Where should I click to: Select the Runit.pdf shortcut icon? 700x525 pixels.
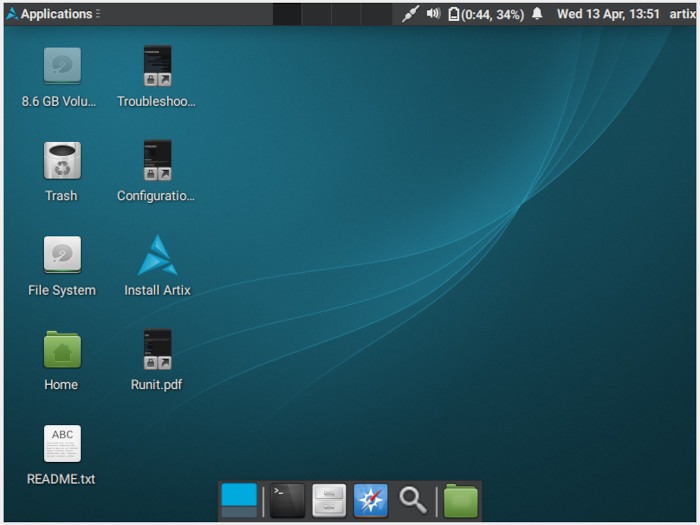157,349
